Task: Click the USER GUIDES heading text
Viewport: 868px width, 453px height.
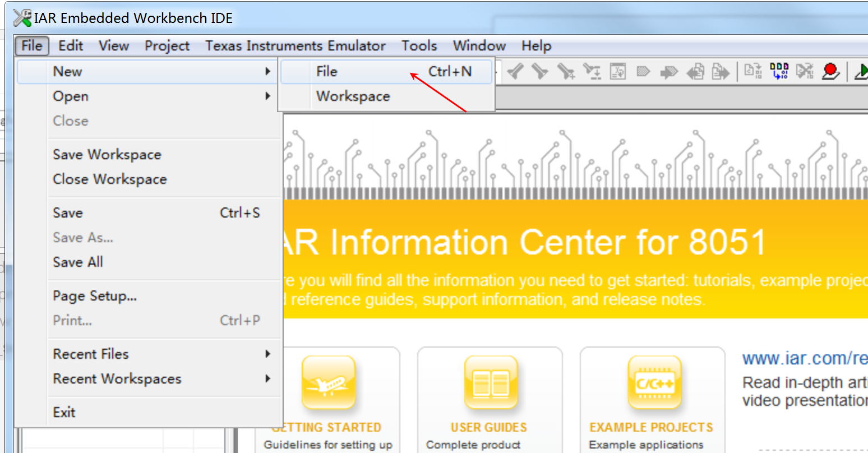Action: [488, 427]
